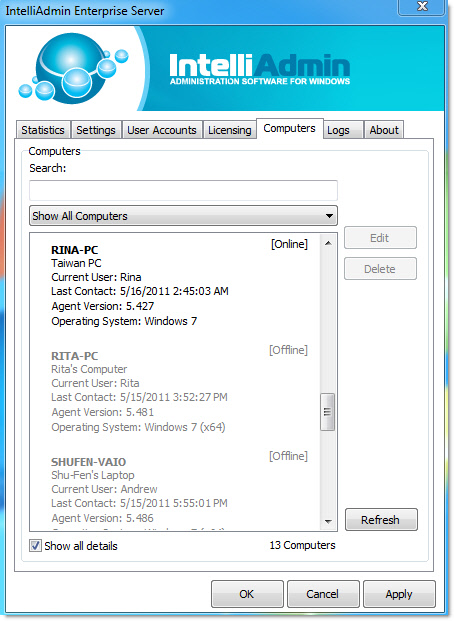Click the list scrollbar down arrow
This screenshot has width=454, height=621.
328,521
